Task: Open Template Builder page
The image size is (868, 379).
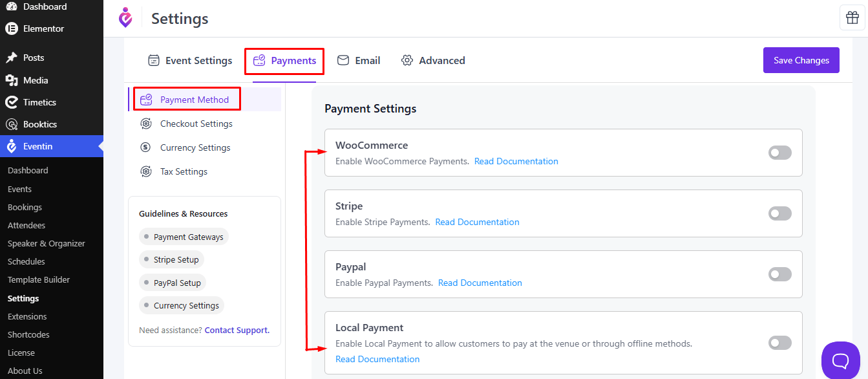Action: pos(39,279)
